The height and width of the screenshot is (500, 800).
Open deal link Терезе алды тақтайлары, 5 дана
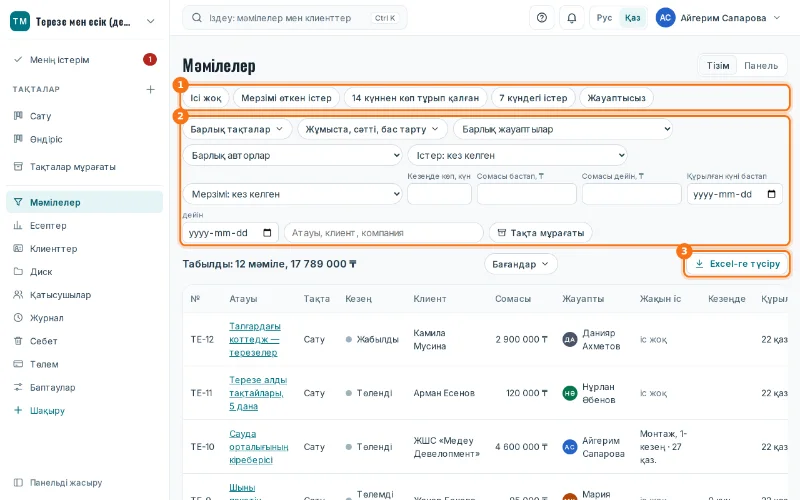pos(258,393)
